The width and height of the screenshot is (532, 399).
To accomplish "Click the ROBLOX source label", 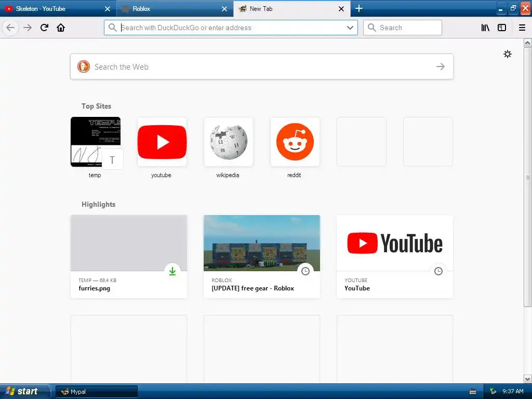I will 221,280.
